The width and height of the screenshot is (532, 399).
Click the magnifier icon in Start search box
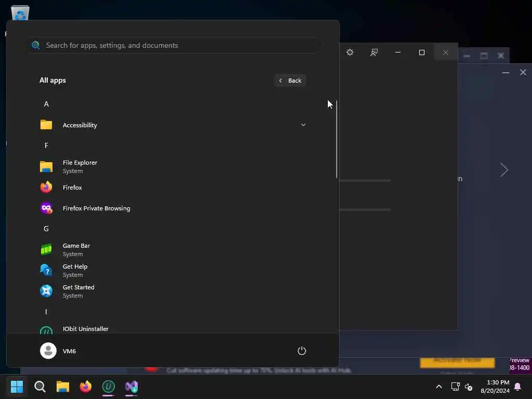pos(36,45)
